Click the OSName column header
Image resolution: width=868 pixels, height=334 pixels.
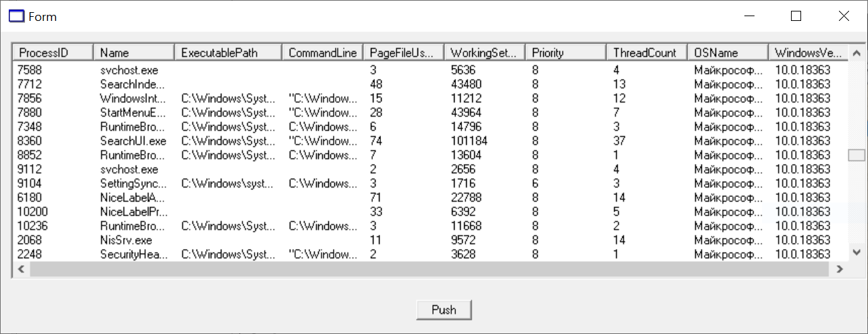728,53
